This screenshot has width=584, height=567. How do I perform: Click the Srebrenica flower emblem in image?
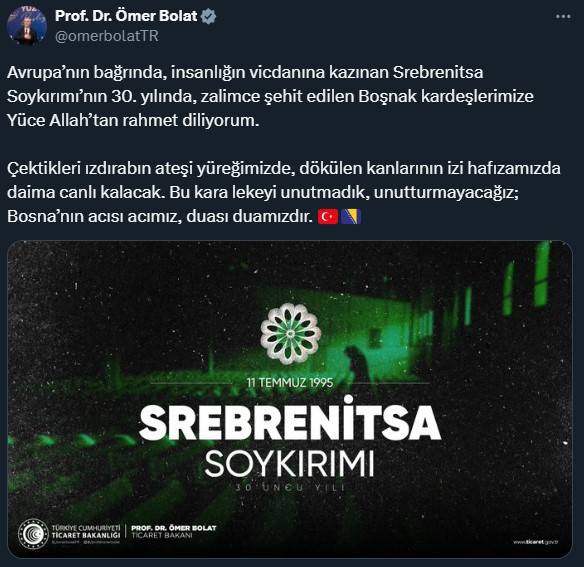coord(291,333)
